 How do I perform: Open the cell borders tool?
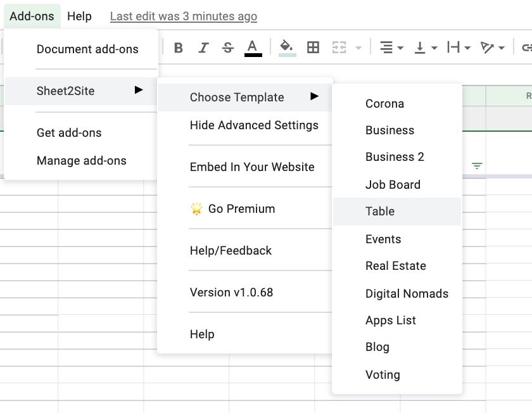313,48
